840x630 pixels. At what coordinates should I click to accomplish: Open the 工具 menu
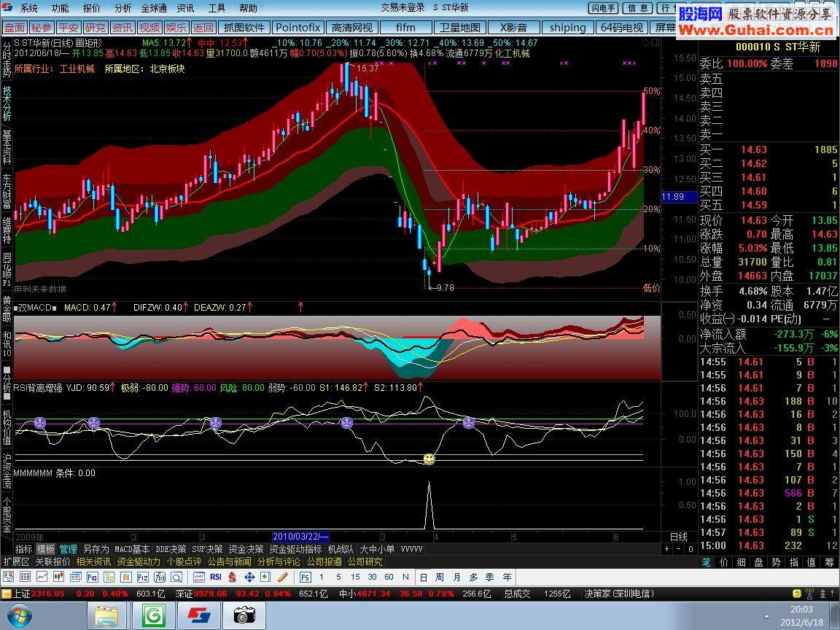coord(217,8)
